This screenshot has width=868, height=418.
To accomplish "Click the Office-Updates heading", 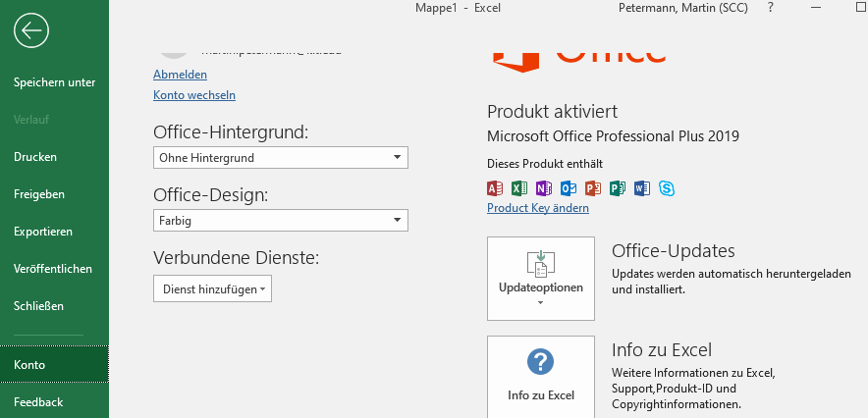I will 674,251.
